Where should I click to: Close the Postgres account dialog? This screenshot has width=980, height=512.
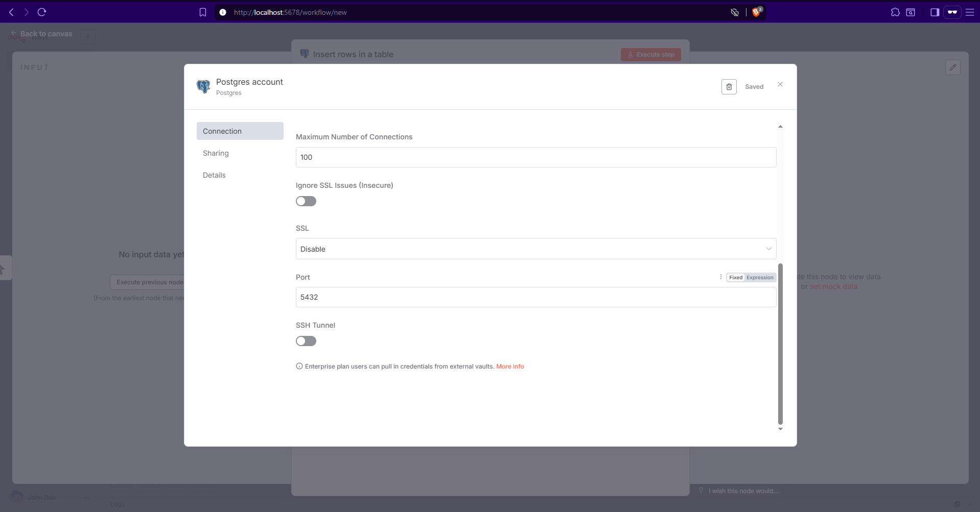780,84
